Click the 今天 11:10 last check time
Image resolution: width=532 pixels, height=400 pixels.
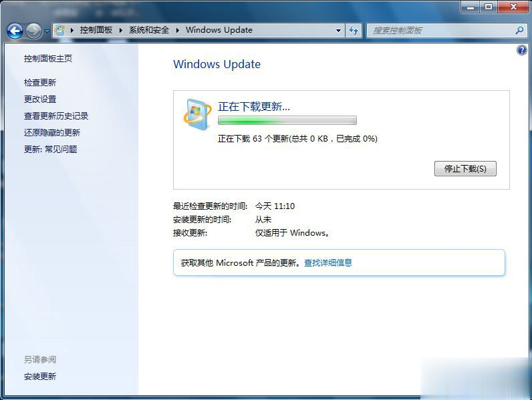coord(275,206)
